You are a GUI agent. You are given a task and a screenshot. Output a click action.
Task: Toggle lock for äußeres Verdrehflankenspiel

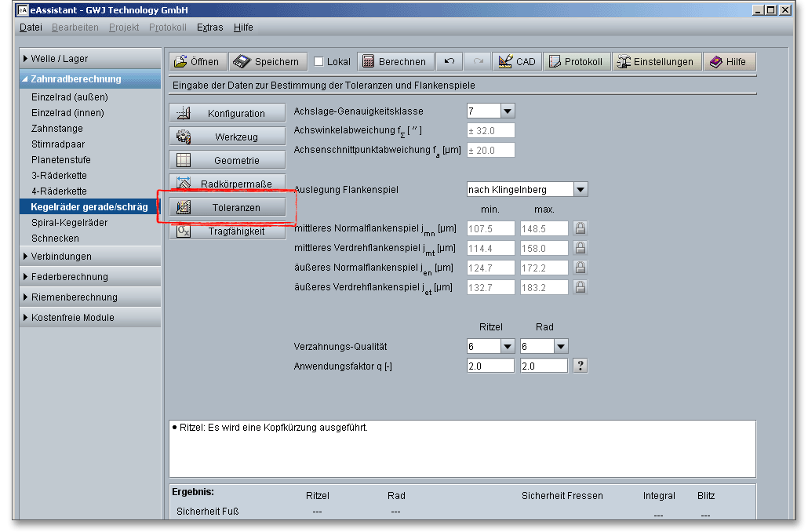point(580,287)
